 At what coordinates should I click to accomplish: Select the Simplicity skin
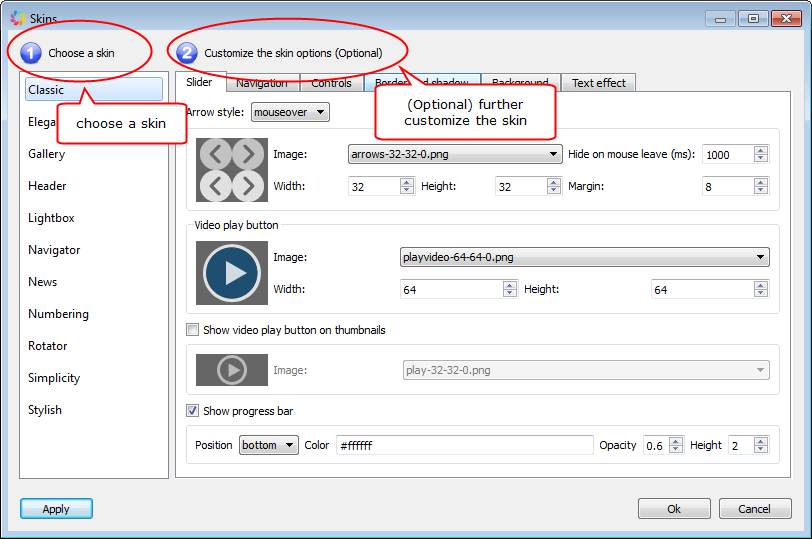pos(54,378)
